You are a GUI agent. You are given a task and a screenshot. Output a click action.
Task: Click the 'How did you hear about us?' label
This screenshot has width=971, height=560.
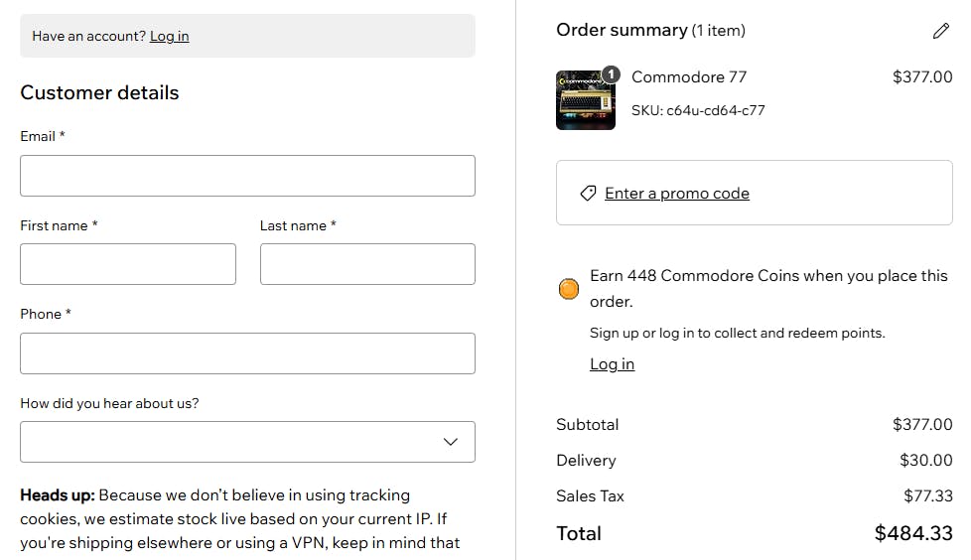tap(109, 403)
